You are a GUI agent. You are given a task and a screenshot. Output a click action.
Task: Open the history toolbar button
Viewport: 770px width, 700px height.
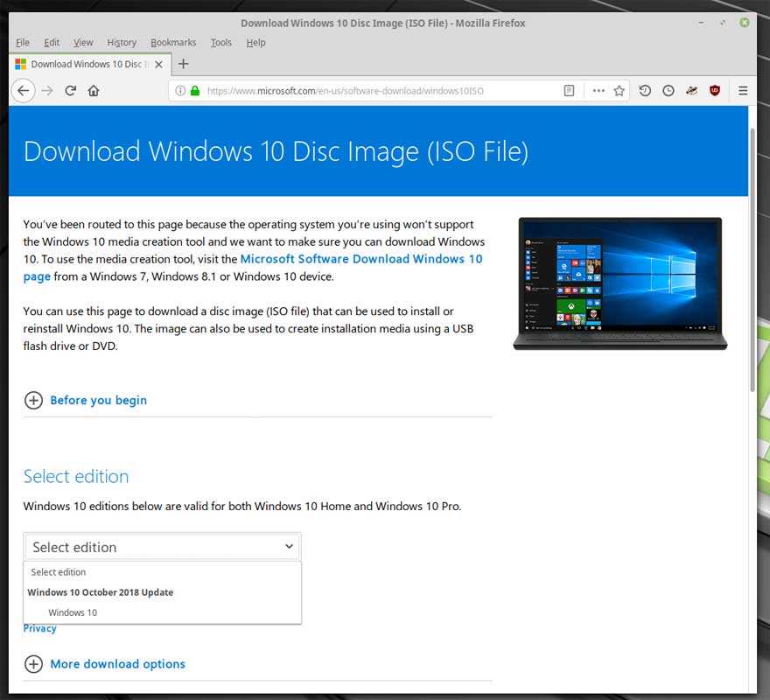click(x=645, y=90)
